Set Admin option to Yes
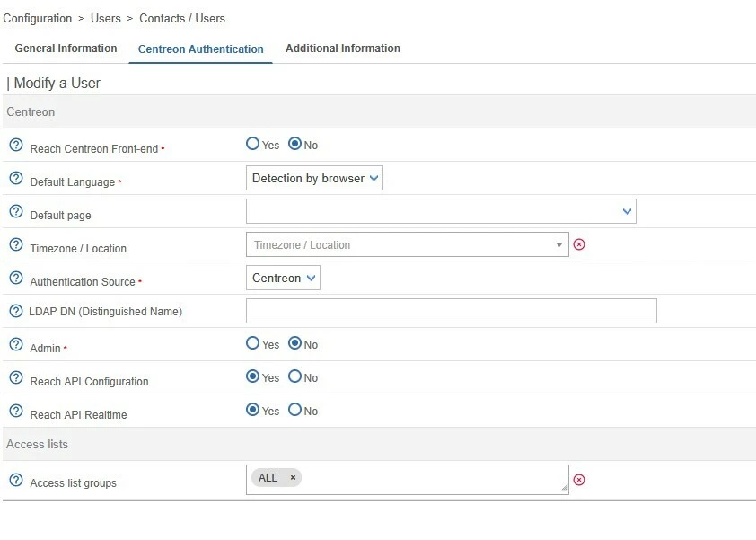 click(x=253, y=343)
